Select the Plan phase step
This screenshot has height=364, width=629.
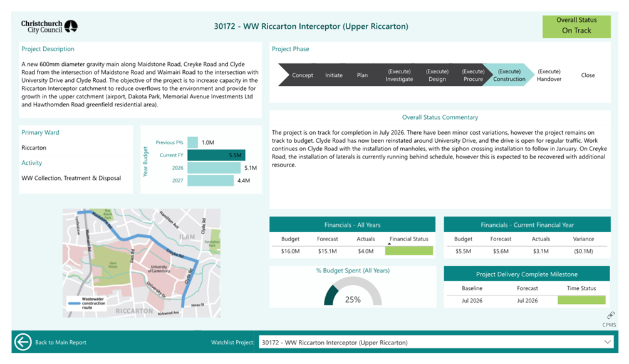pos(362,75)
